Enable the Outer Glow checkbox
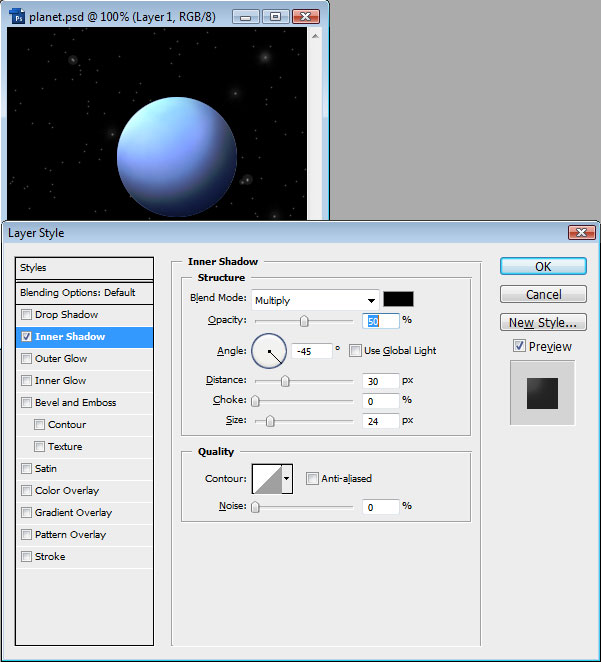Screen dimensions: 601x662 [x=26, y=358]
